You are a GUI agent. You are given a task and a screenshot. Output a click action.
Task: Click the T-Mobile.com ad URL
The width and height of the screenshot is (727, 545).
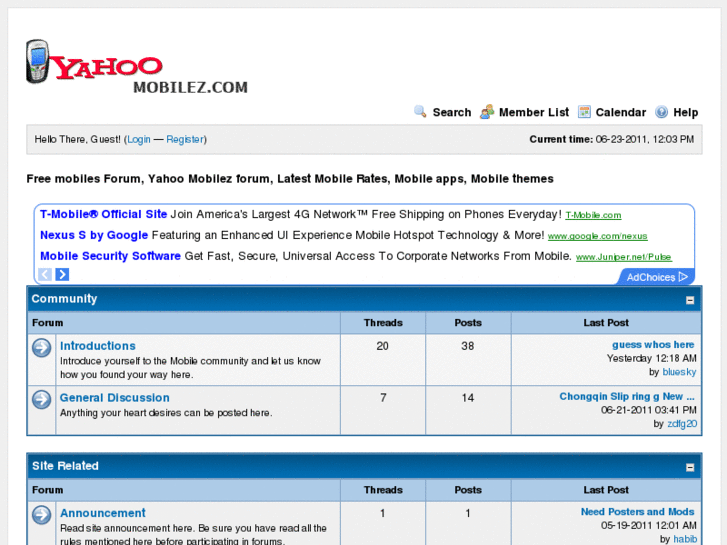593,215
